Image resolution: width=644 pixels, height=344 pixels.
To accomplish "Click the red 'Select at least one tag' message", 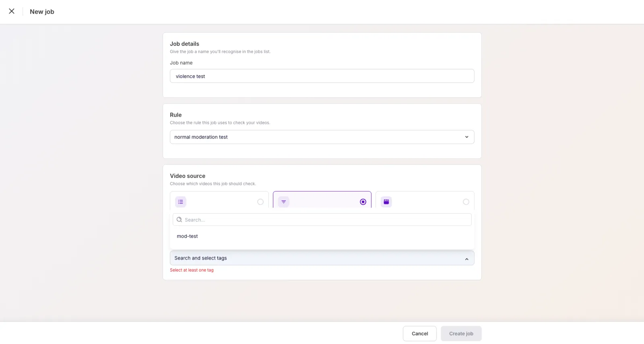I will pyautogui.click(x=192, y=270).
